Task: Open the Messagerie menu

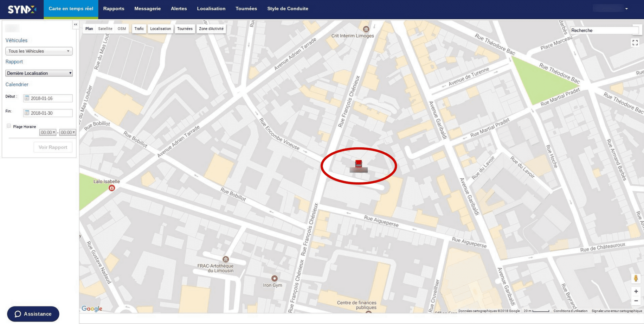Action: [x=147, y=9]
